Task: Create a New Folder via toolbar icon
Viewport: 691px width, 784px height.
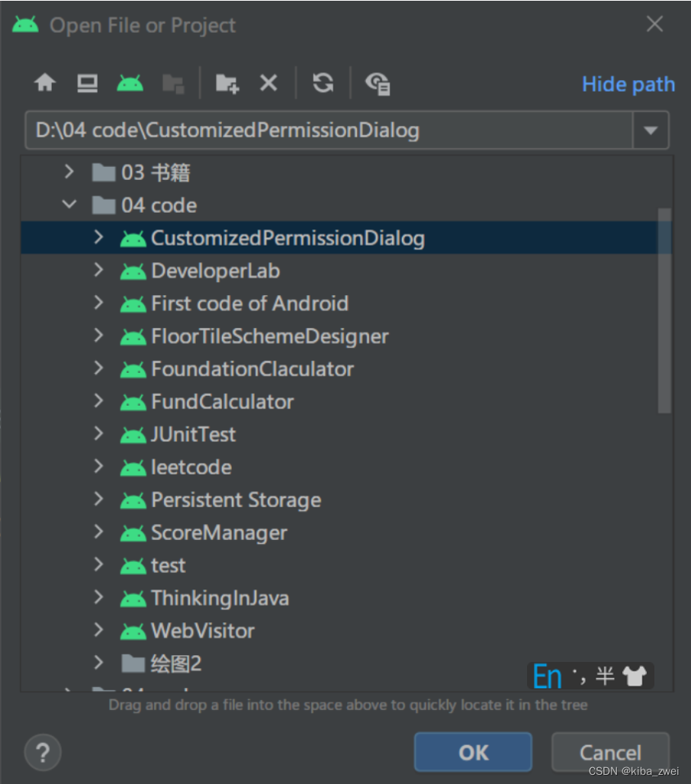Action: (x=227, y=83)
